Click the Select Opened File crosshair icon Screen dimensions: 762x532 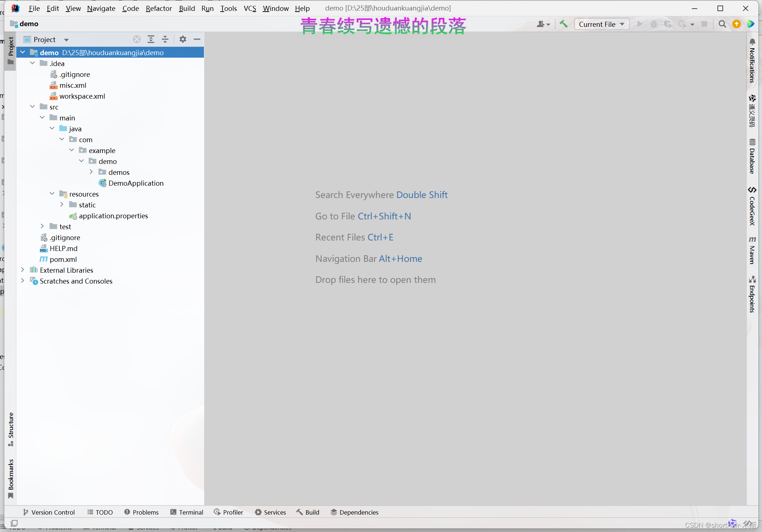coord(136,39)
